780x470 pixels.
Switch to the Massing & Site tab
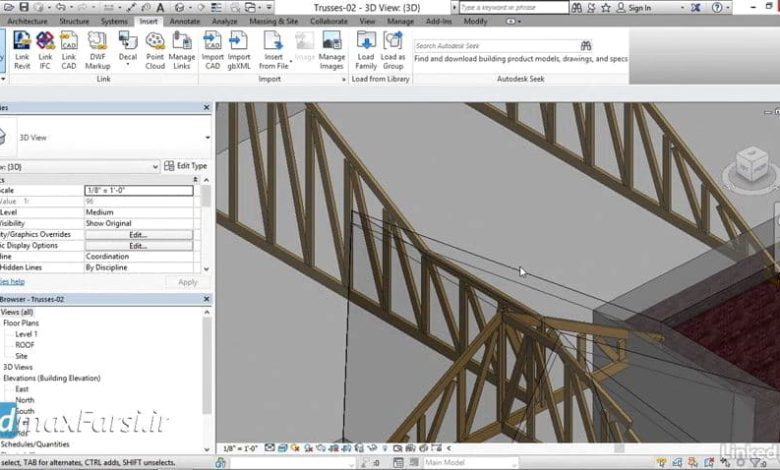coord(274,21)
